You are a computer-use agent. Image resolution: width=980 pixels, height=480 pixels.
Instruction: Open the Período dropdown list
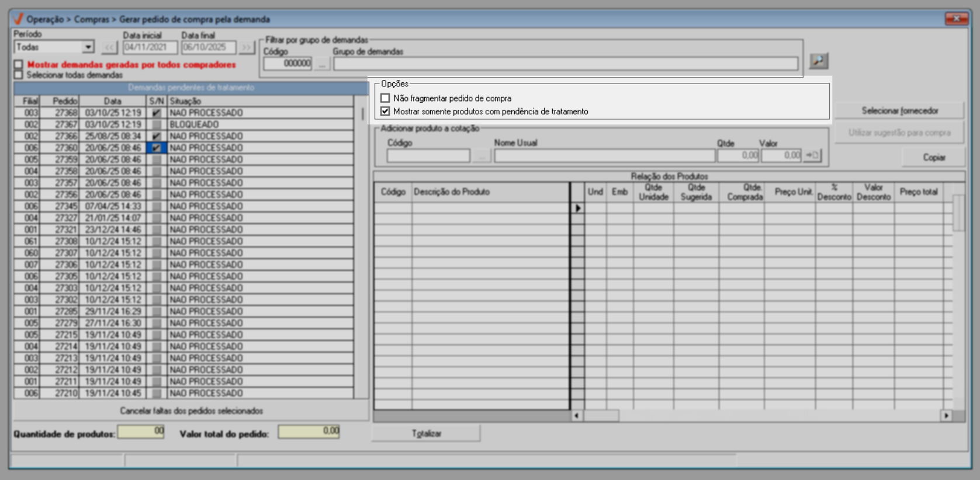[x=88, y=47]
